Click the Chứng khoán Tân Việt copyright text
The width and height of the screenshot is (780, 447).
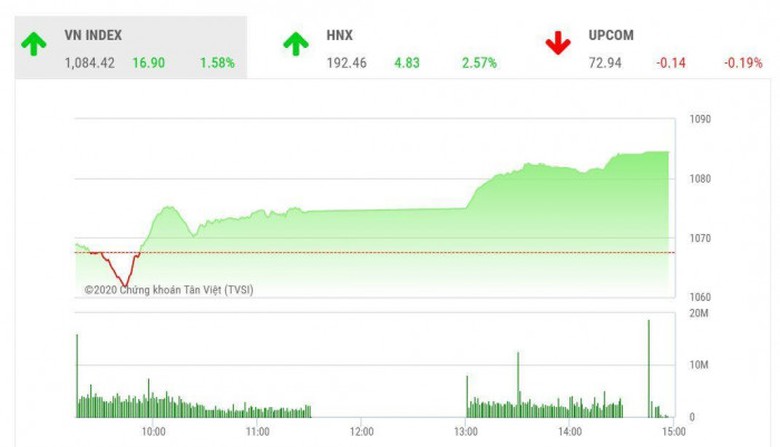(x=153, y=290)
